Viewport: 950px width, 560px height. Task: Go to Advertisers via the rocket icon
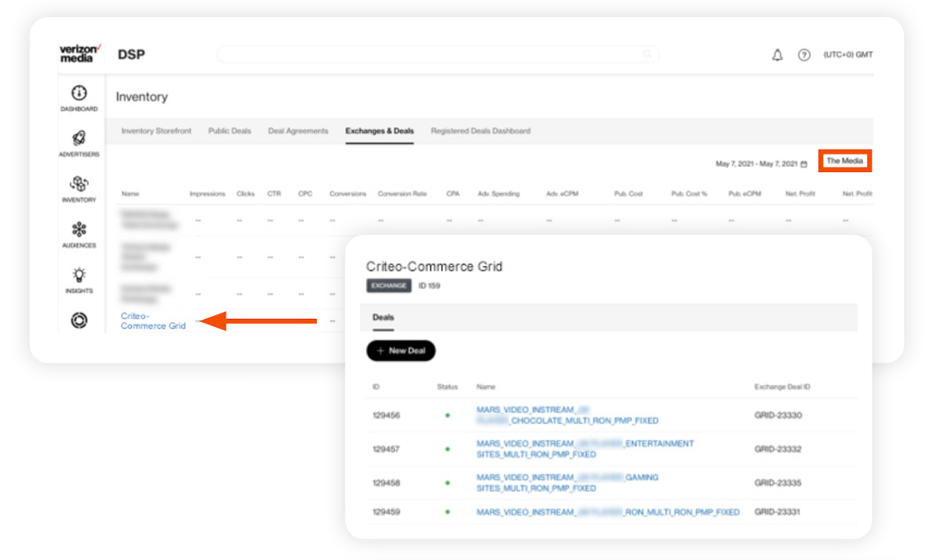[79, 138]
